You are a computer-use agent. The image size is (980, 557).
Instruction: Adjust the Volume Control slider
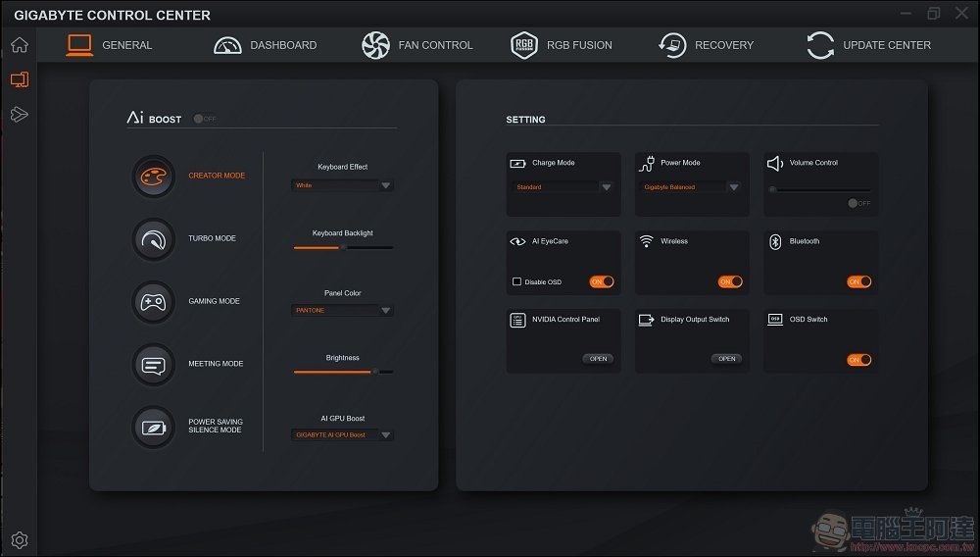click(x=819, y=189)
